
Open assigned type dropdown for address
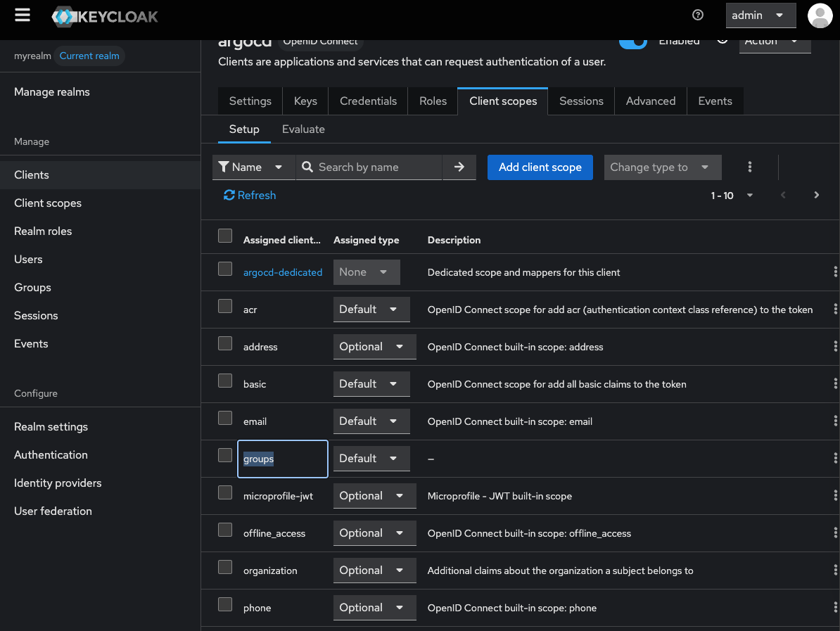point(374,347)
